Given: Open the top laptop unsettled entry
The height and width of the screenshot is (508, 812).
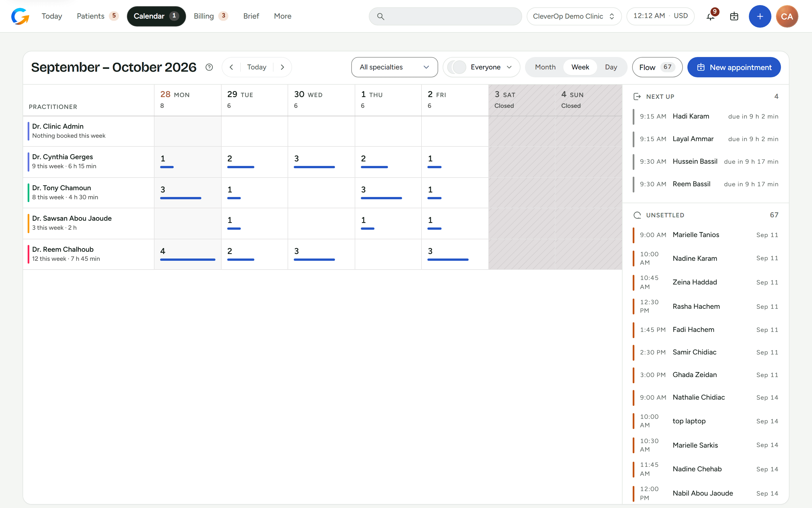Looking at the screenshot, I should (x=706, y=421).
